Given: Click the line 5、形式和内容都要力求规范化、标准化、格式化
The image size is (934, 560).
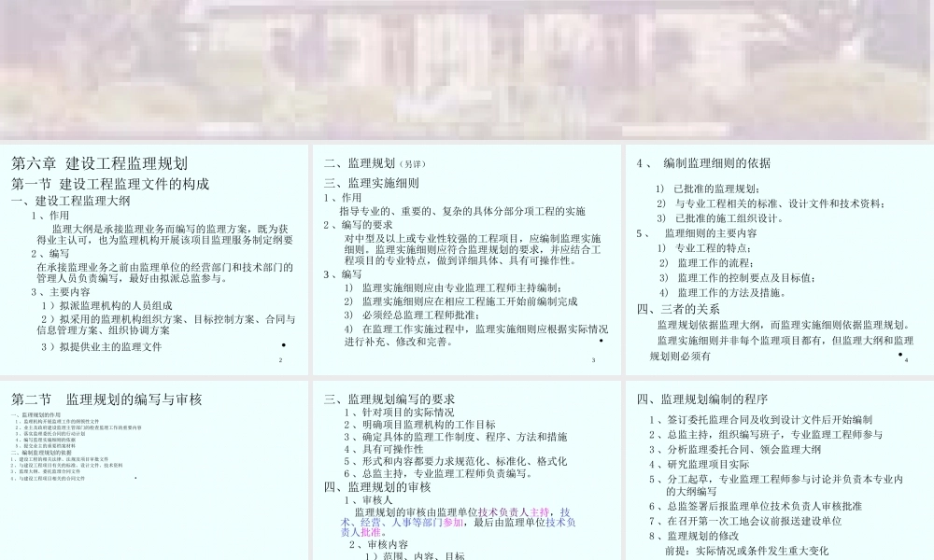Looking at the screenshot, I should click(455, 462).
